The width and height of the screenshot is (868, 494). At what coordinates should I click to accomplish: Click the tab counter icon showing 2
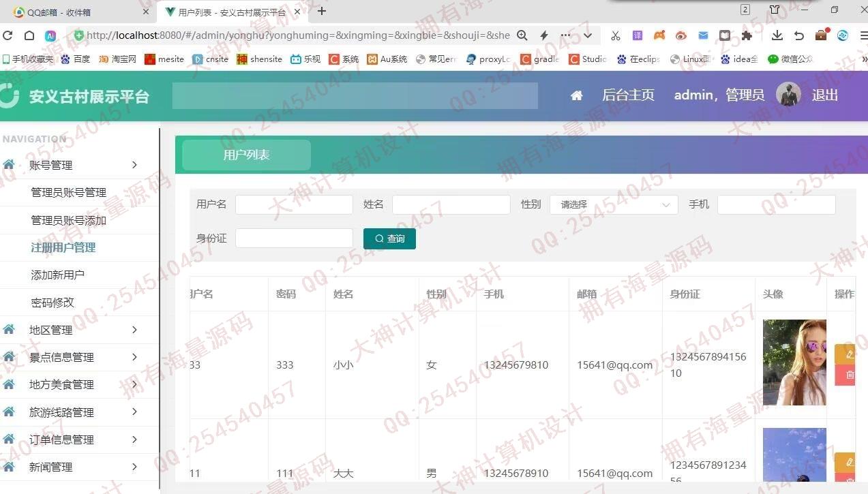[745, 10]
